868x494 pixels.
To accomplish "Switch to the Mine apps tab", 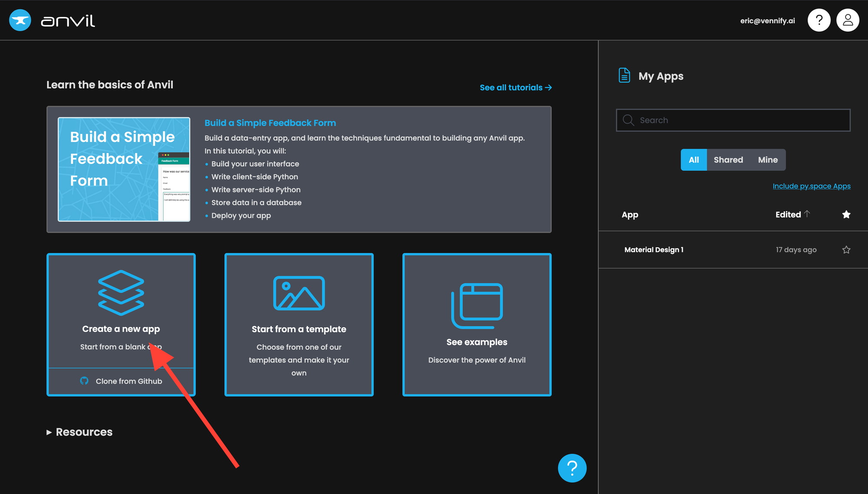I will click(767, 160).
